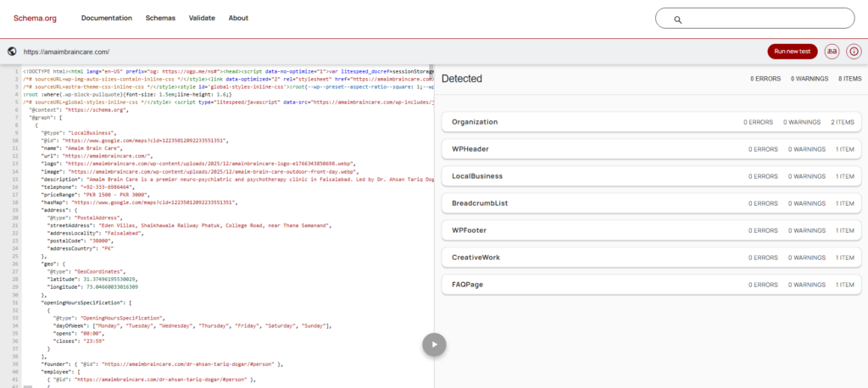
Task: Click the "closes": "23:59" line
Action: coord(79,341)
